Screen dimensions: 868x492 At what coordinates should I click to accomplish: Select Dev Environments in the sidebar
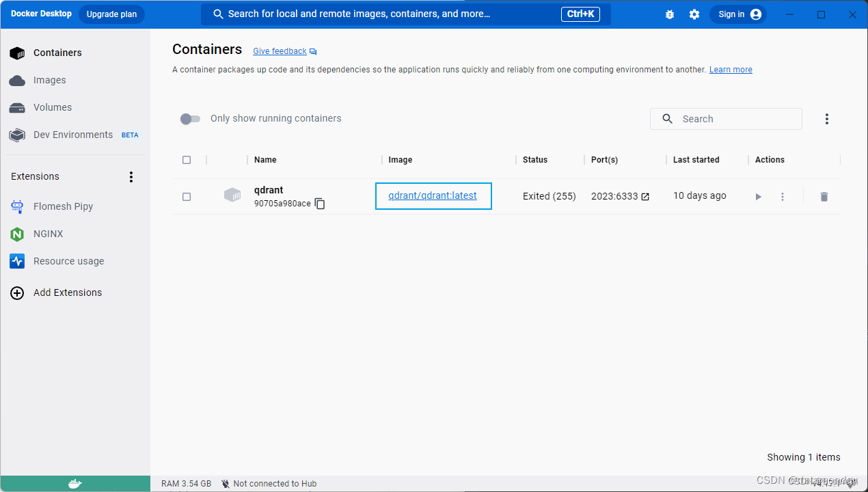pos(73,135)
